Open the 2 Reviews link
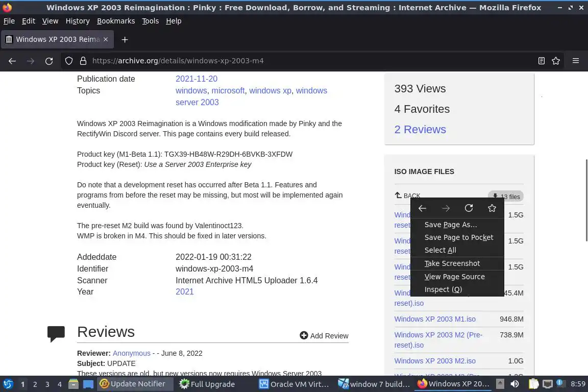This screenshot has height=392, width=588. pos(420,130)
